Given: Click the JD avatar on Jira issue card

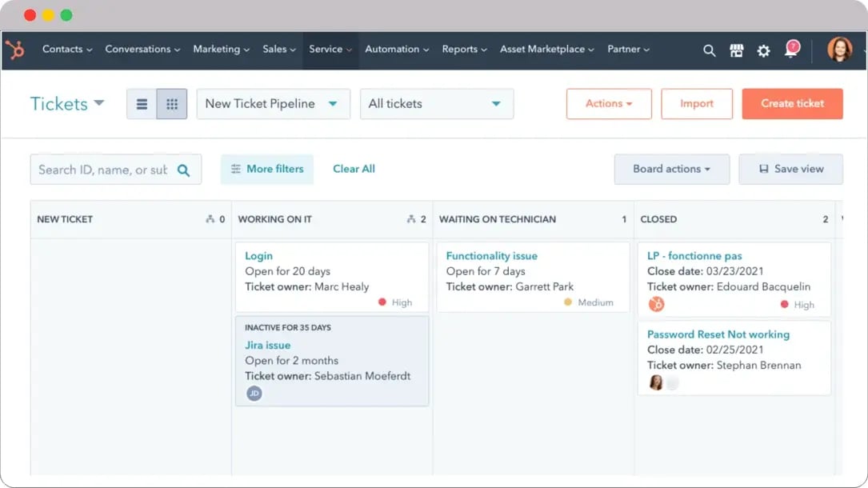Looking at the screenshot, I should (x=254, y=394).
